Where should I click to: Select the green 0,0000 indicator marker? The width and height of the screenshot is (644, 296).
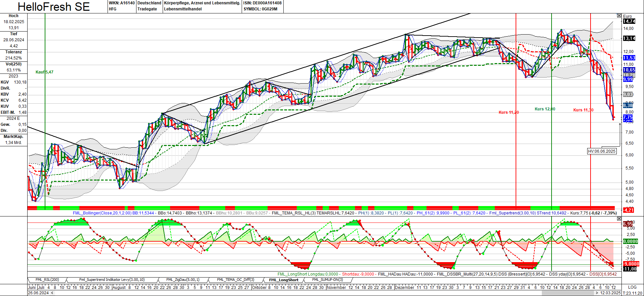(630, 241)
